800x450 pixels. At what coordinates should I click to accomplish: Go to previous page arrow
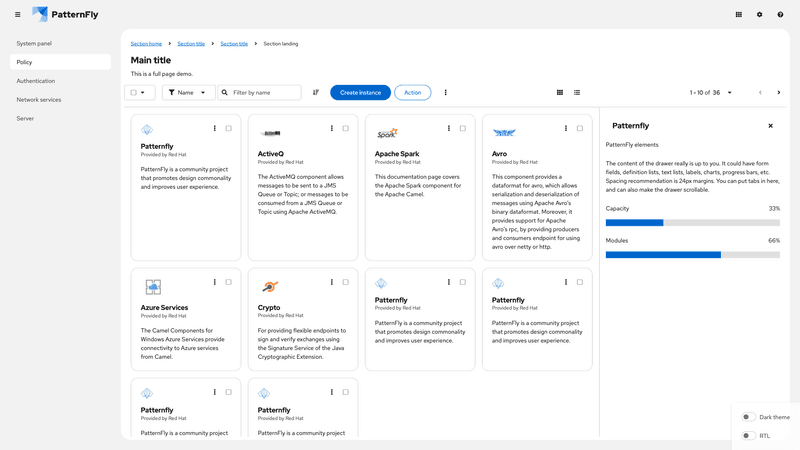[760, 92]
